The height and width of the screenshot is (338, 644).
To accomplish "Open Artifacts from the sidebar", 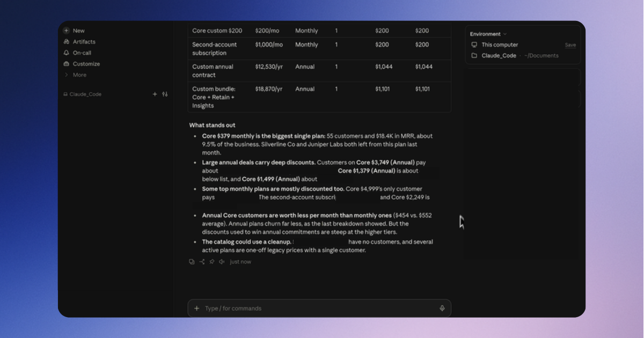I will click(84, 41).
